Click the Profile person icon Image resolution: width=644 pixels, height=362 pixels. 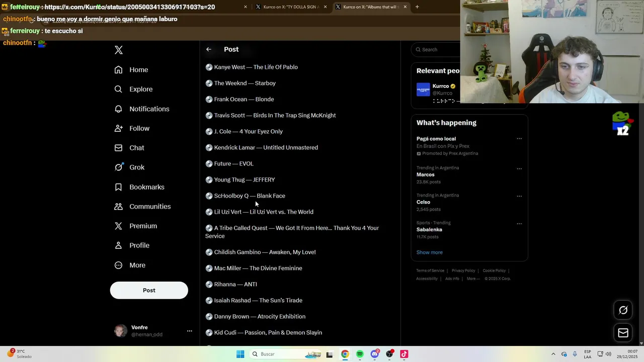[118, 245]
